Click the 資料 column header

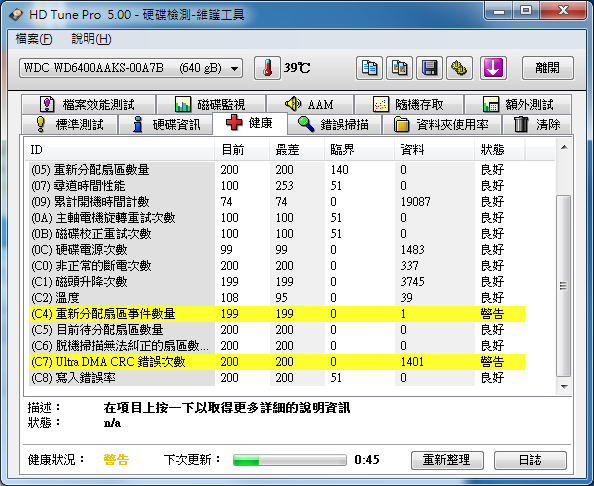tap(435, 150)
